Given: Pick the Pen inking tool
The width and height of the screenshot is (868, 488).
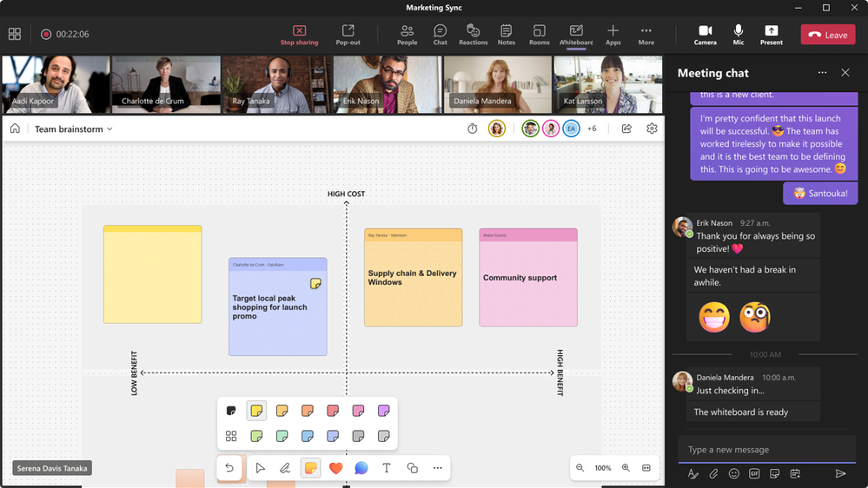Looking at the screenshot, I should 285,468.
